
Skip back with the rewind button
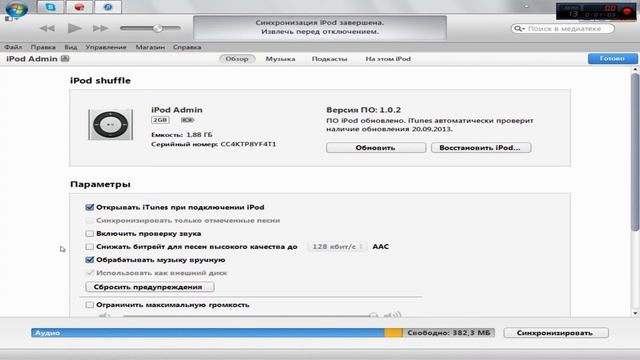pos(47,28)
